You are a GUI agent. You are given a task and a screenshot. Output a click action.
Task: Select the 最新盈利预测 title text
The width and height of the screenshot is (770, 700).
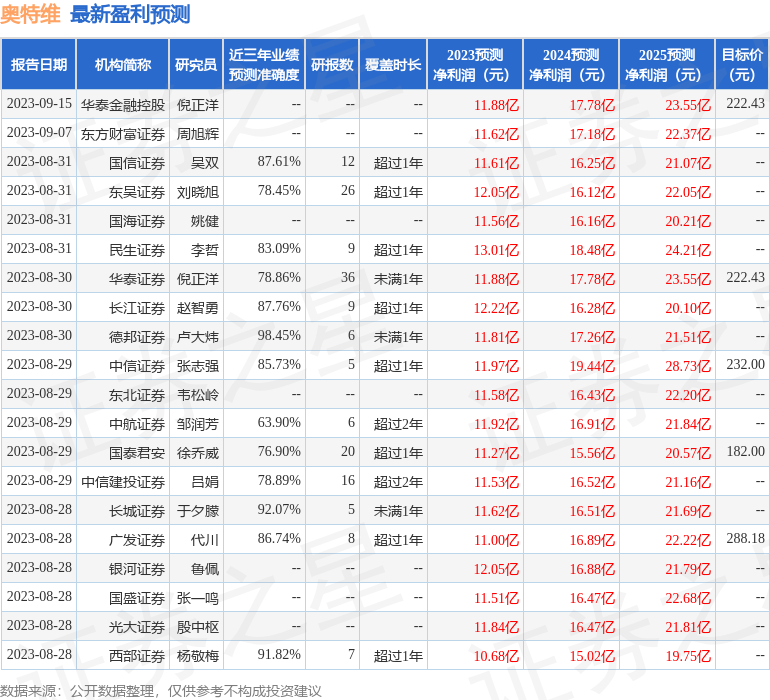pos(130,14)
